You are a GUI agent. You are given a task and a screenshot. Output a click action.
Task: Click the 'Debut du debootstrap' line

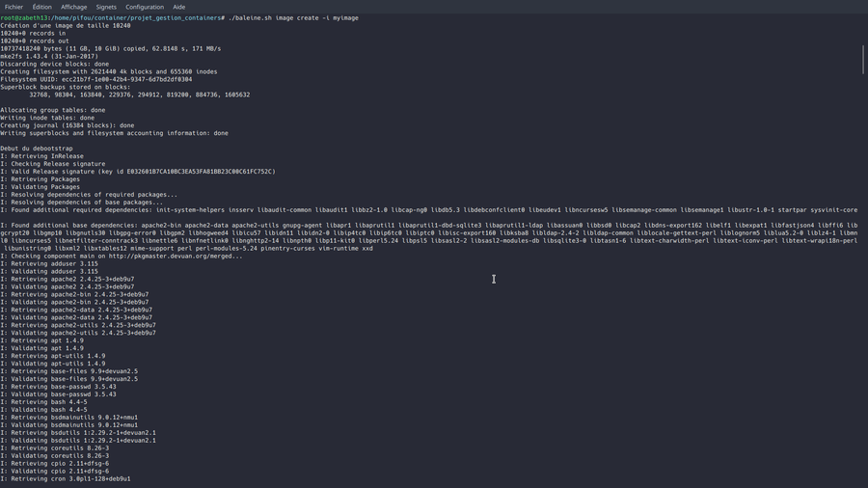pyautogui.click(x=37, y=149)
